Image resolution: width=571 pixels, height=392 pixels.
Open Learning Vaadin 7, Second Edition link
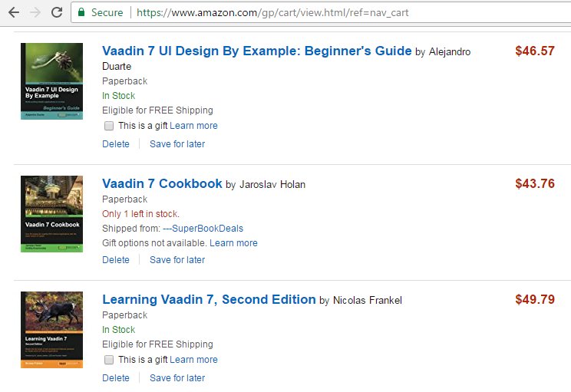(x=209, y=300)
